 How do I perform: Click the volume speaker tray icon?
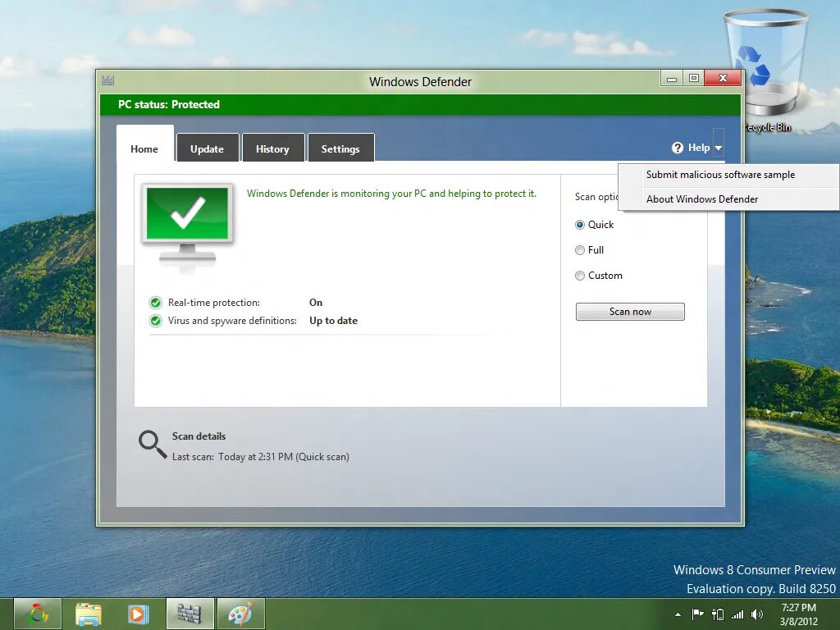757,614
